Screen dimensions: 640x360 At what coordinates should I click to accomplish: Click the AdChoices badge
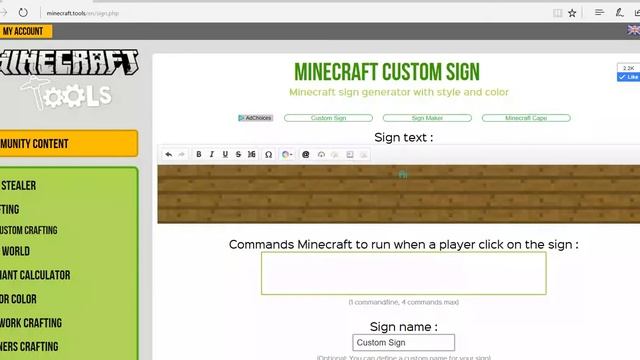pyautogui.click(x=256, y=118)
